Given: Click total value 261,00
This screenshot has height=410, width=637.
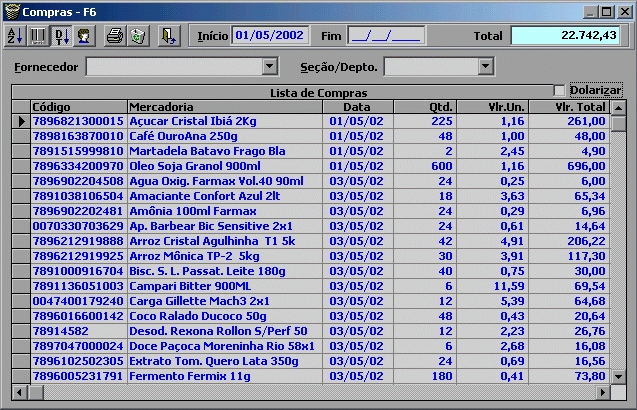Looking at the screenshot, I should [x=586, y=121].
